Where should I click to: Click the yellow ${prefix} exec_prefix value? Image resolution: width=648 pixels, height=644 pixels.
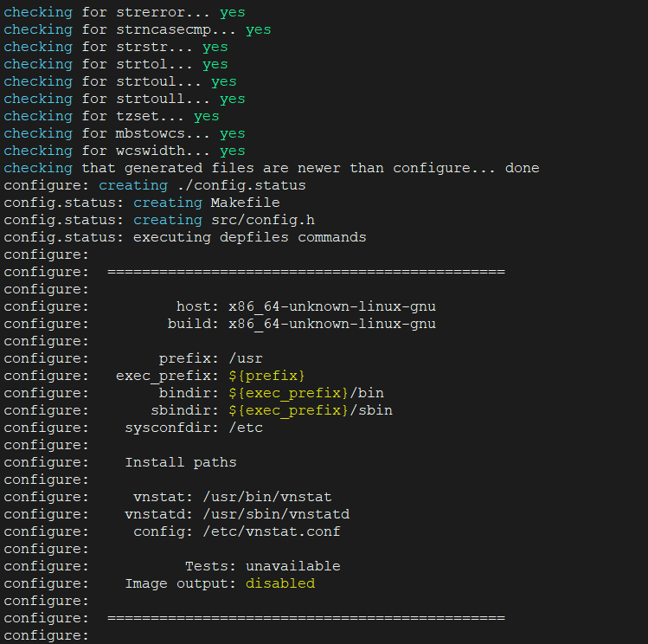[267, 376]
